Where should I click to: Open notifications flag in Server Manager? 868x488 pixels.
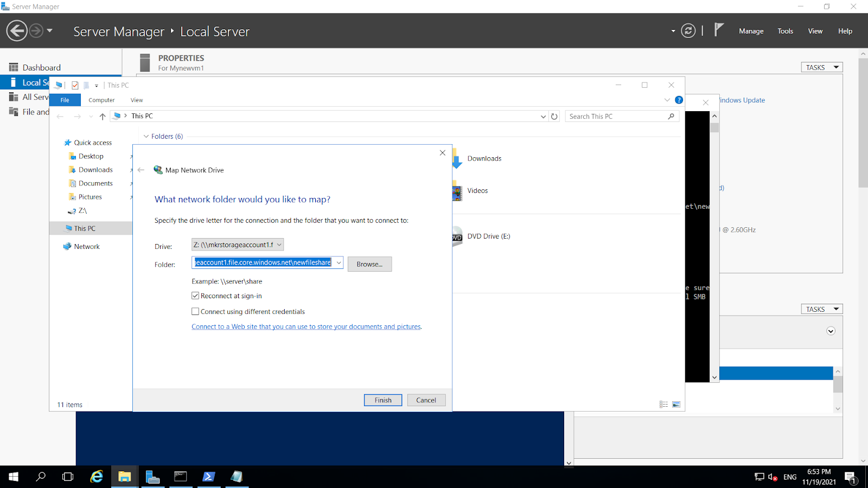(x=719, y=30)
